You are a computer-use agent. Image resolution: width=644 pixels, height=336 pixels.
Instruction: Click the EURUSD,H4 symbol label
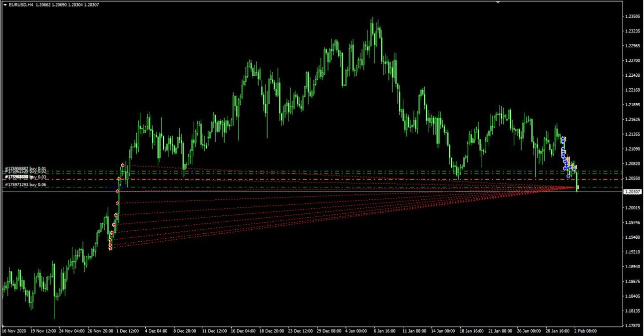[21, 4]
